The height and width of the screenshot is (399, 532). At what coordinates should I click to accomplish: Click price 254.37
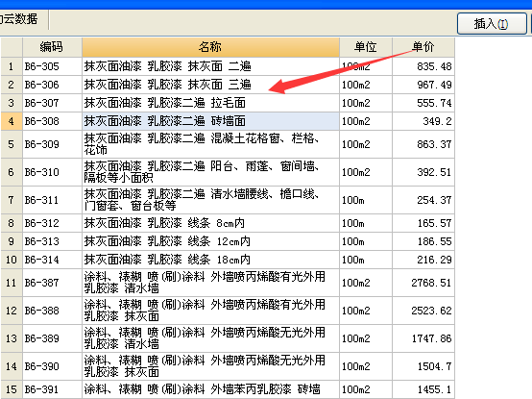[423, 200]
